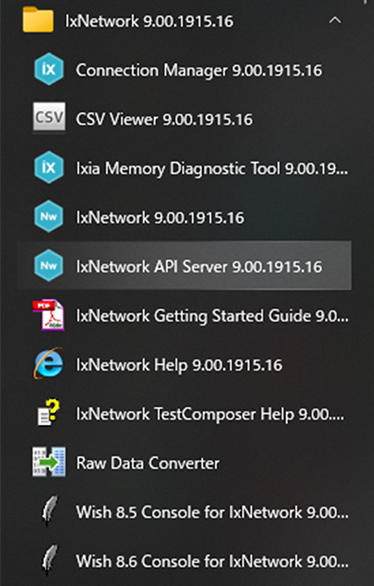The height and width of the screenshot is (586, 374).
Task: Open the IxNetwork Help 9.00.1915.16 entry
Action: 184,364
